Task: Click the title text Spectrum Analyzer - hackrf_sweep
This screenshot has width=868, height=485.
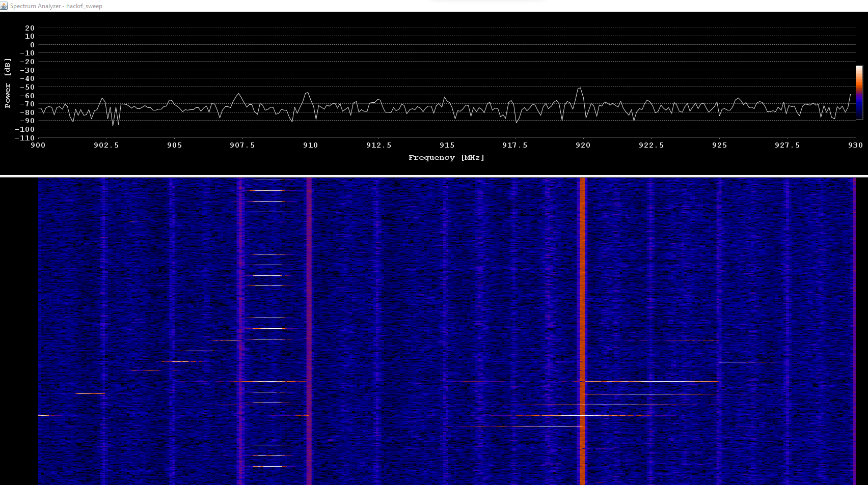Action: 56,6
